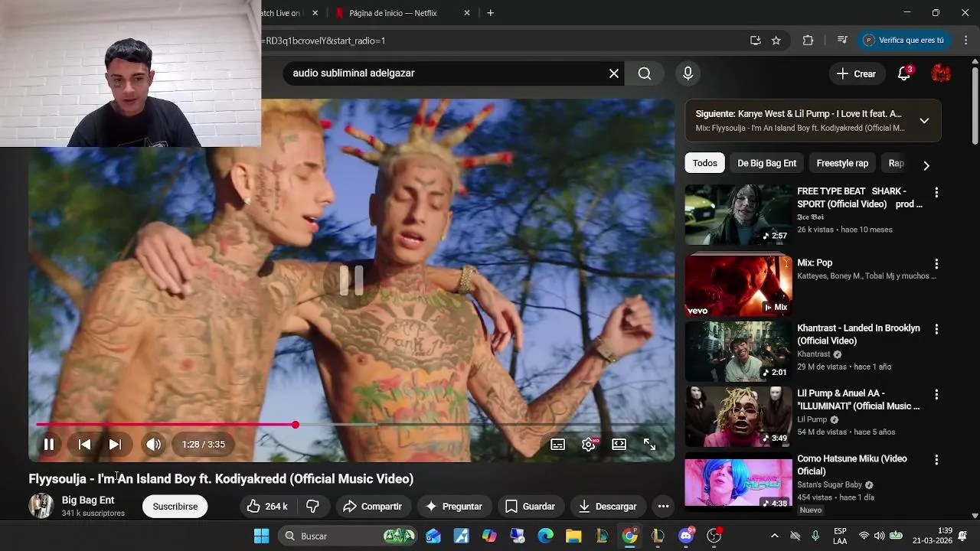Open Chrome three-dot menu
Viewport: 980px width, 551px height.
[x=965, y=41]
